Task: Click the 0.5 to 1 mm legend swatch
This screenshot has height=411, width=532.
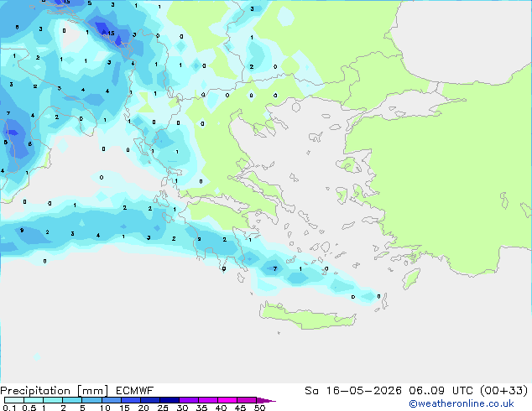Action: pos(34,400)
